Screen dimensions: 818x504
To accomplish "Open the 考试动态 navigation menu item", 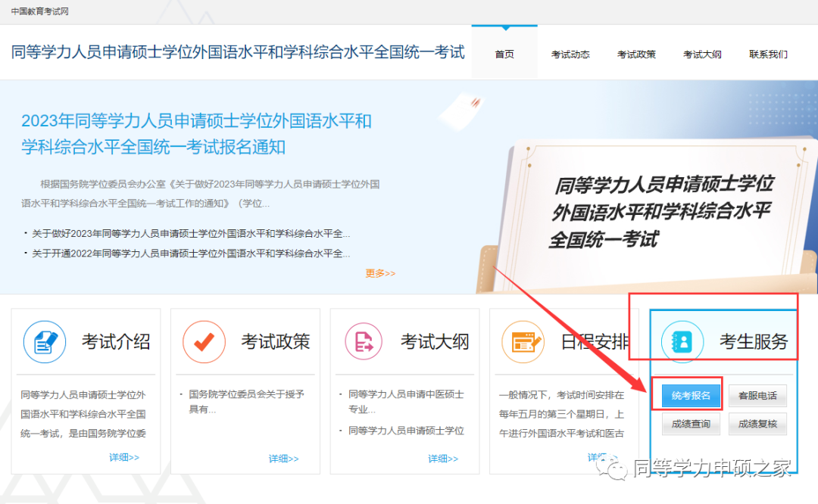I will pos(570,54).
